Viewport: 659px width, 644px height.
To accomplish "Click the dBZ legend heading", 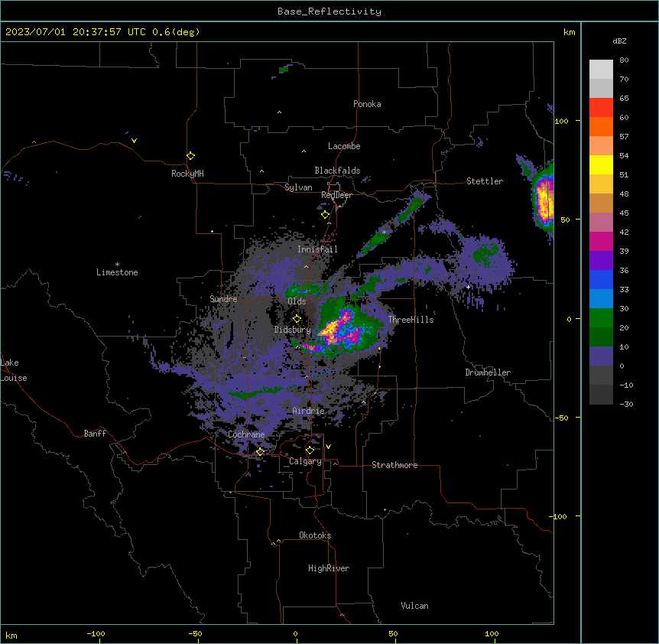I will [x=619, y=41].
